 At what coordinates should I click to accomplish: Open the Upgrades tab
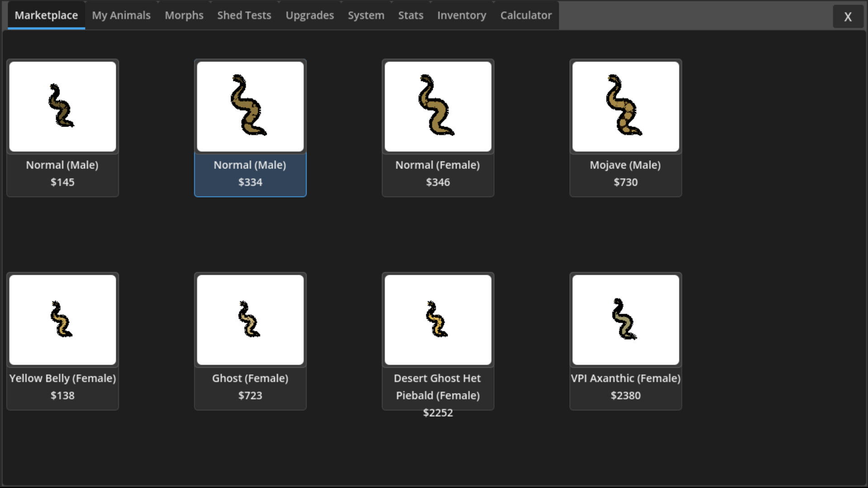(310, 15)
